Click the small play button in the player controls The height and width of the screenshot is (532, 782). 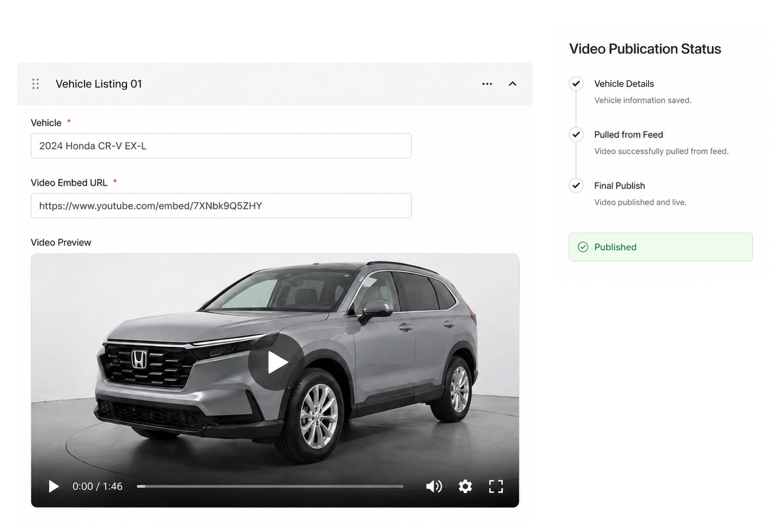pos(53,486)
